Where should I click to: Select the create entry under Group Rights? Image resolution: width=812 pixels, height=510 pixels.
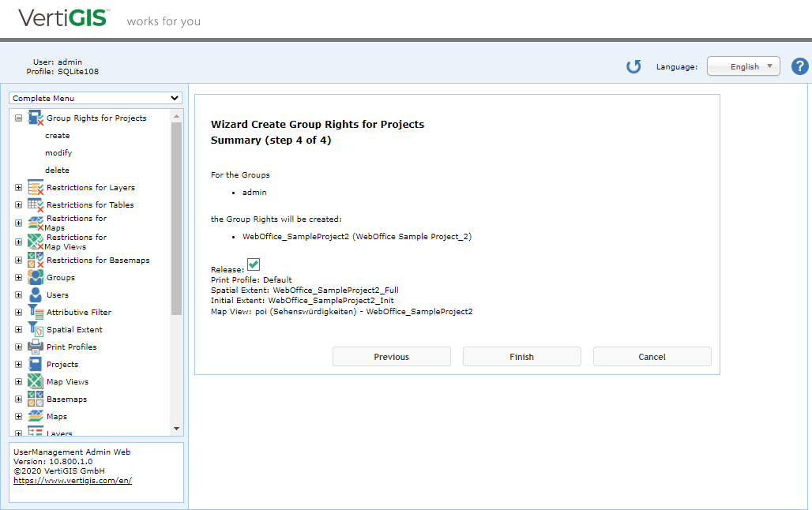(57, 135)
